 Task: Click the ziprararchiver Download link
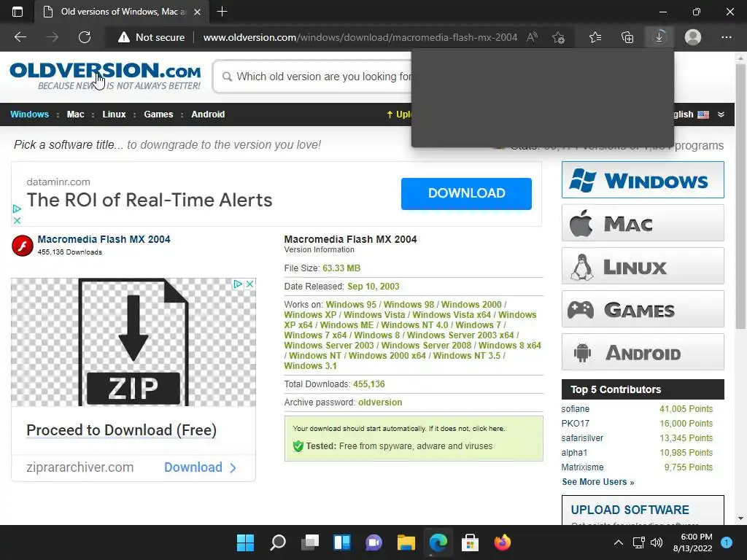tap(200, 467)
